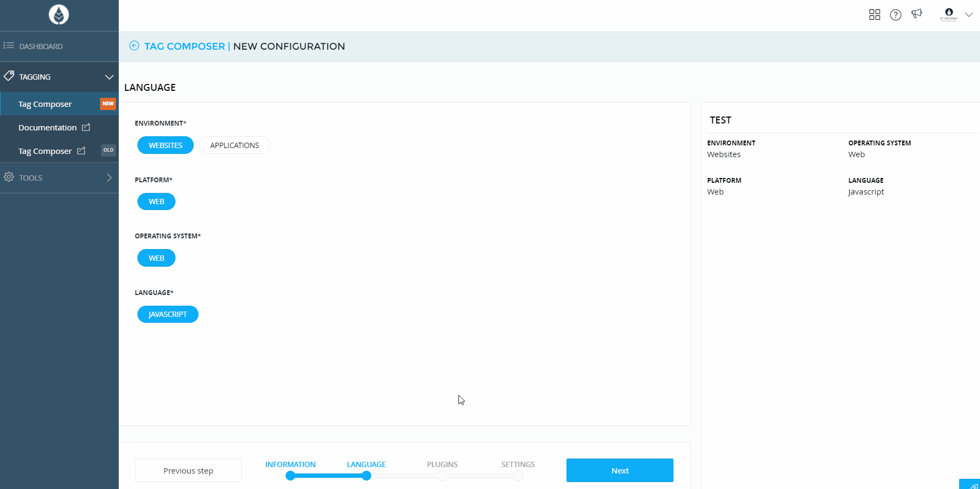980x489 pixels.
Task: Expand the Tools menu chevron
Action: (109, 177)
